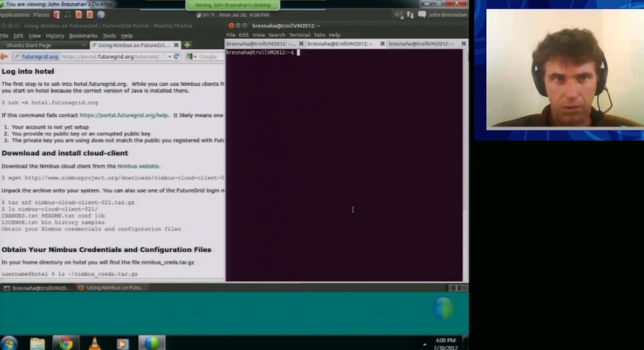Open Firefox Bookmarks menu
Viewport: 644px width, 350px height.
click(83, 36)
